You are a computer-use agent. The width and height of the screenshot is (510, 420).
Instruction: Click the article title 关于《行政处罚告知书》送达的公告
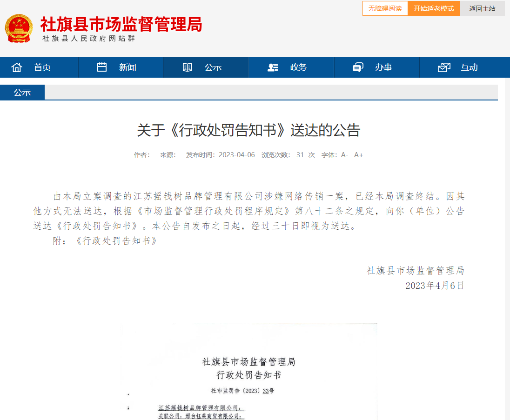(x=248, y=130)
